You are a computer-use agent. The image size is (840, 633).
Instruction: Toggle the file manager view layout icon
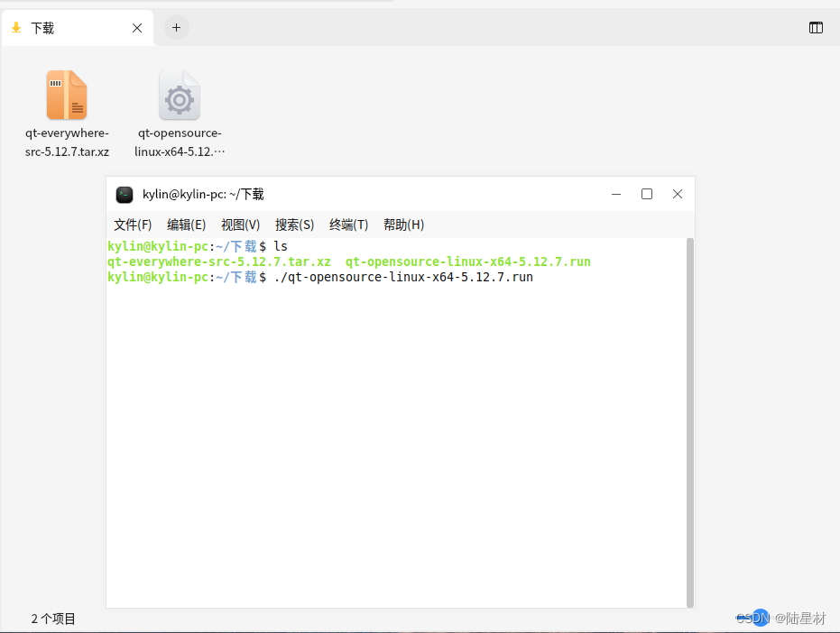816,28
